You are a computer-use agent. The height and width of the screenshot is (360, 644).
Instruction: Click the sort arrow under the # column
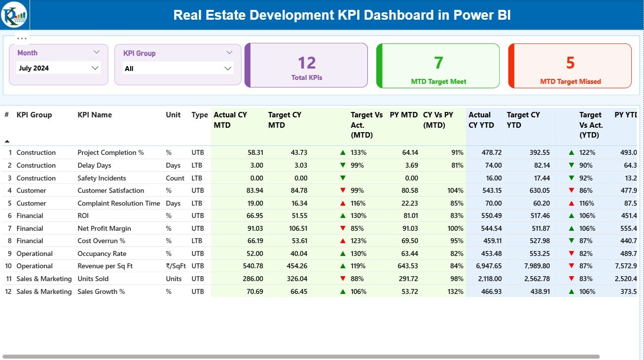(7, 142)
